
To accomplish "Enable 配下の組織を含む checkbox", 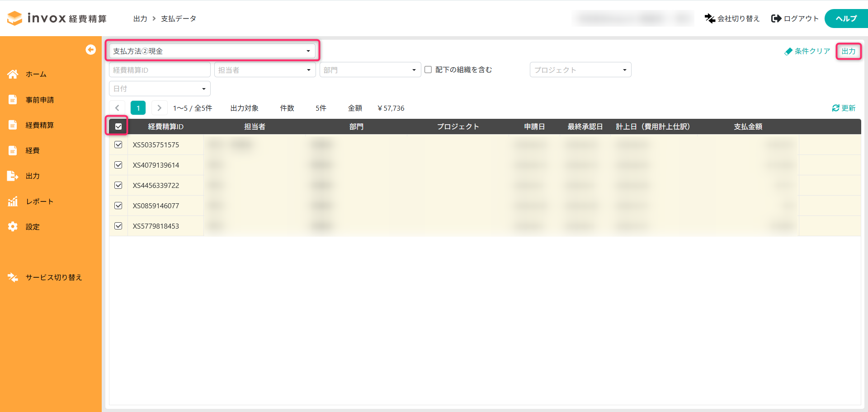I will click(x=428, y=70).
